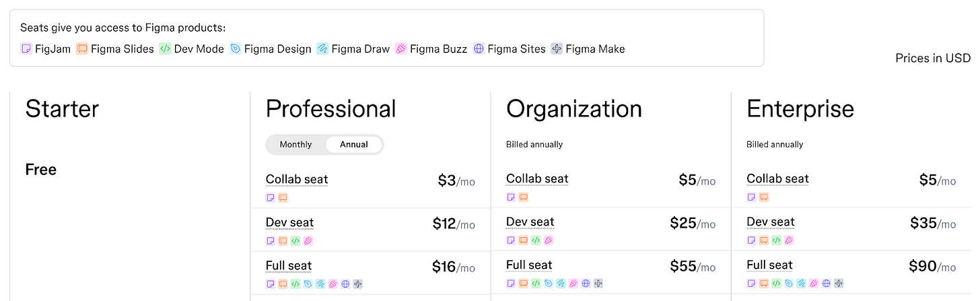Click the Figma Sites icon in the legend
The height and width of the screenshot is (301, 980).
click(x=479, y=48)
